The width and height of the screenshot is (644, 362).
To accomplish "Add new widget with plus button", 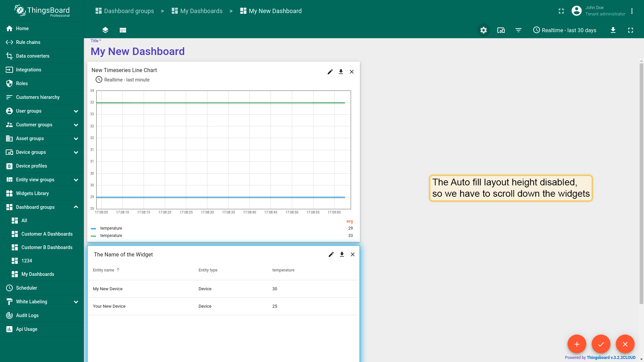I will (577, 344).
